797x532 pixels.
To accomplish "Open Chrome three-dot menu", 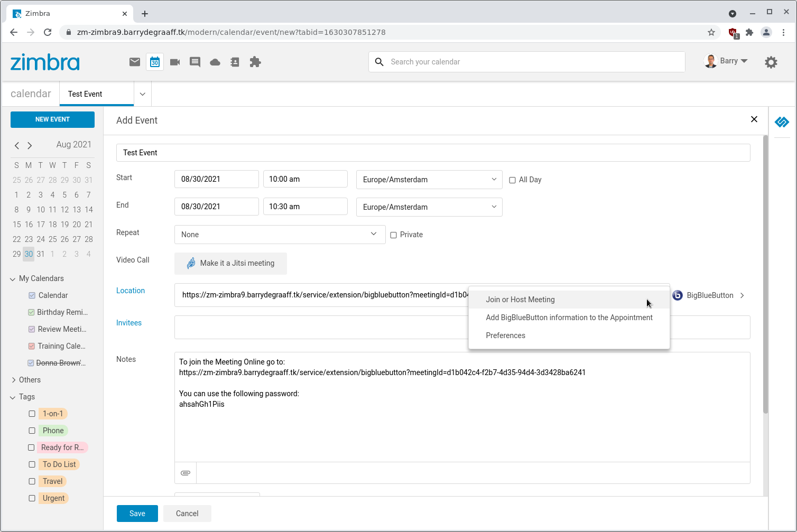I will click(783, 32).
